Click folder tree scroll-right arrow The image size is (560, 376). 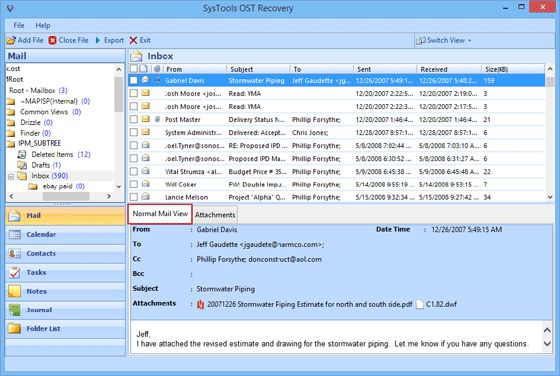[x=109, y=196]
